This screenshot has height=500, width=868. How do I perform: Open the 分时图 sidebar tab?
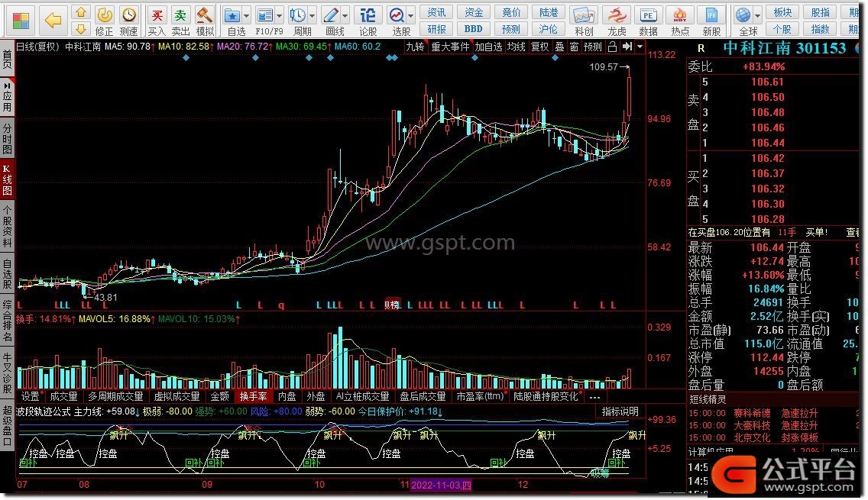[x=7, y=138]
